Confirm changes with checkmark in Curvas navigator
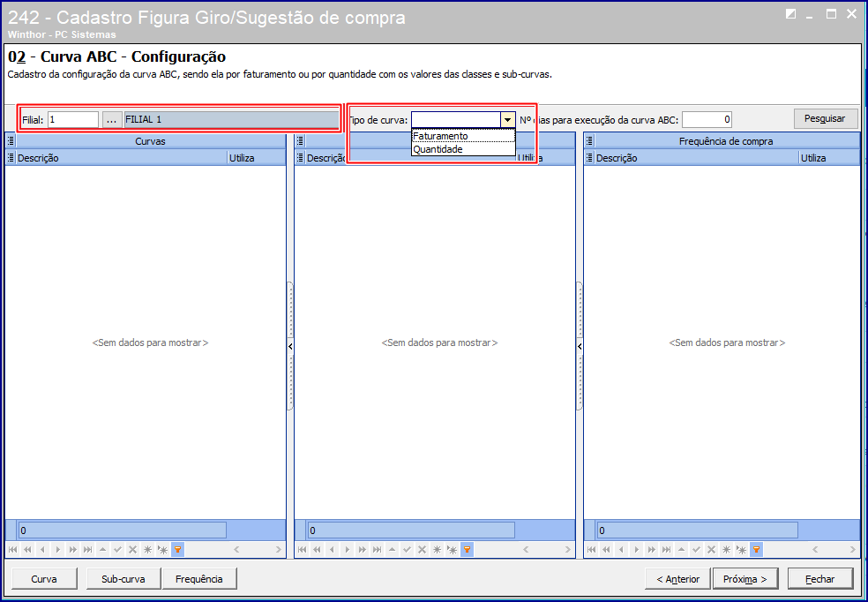Image resolution: width=868 pixels, height=602 pixels. (117, 549)
